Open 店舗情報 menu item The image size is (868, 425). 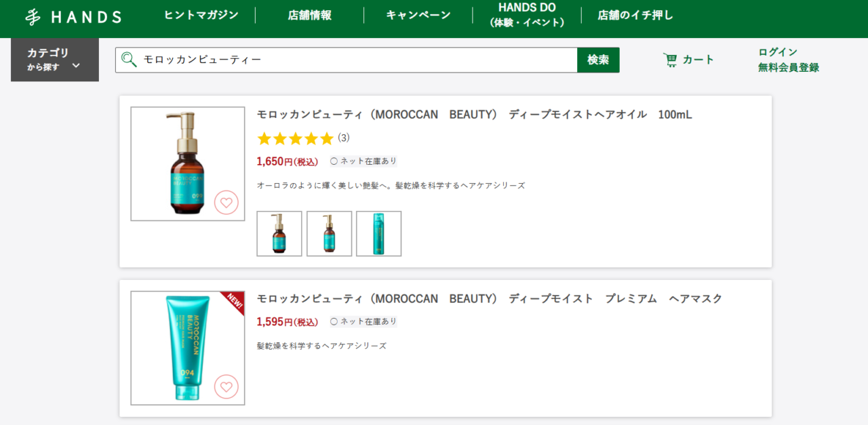coord(310,15)
